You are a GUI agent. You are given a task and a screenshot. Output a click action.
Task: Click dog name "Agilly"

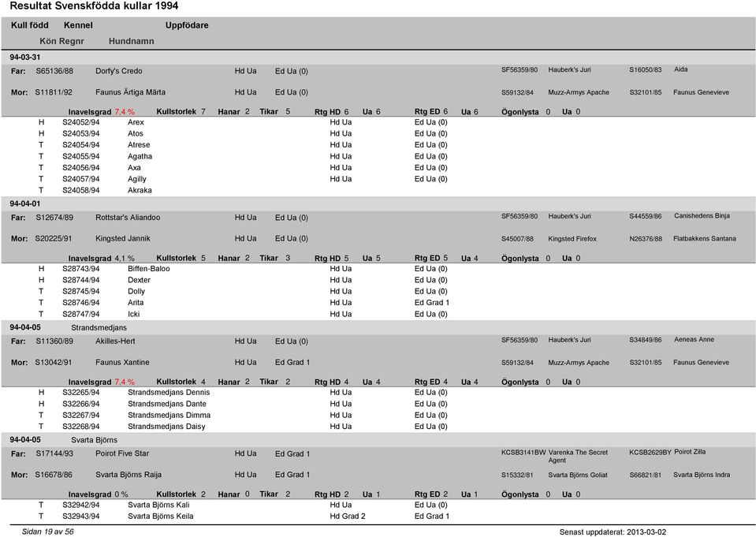click(137, 179)
